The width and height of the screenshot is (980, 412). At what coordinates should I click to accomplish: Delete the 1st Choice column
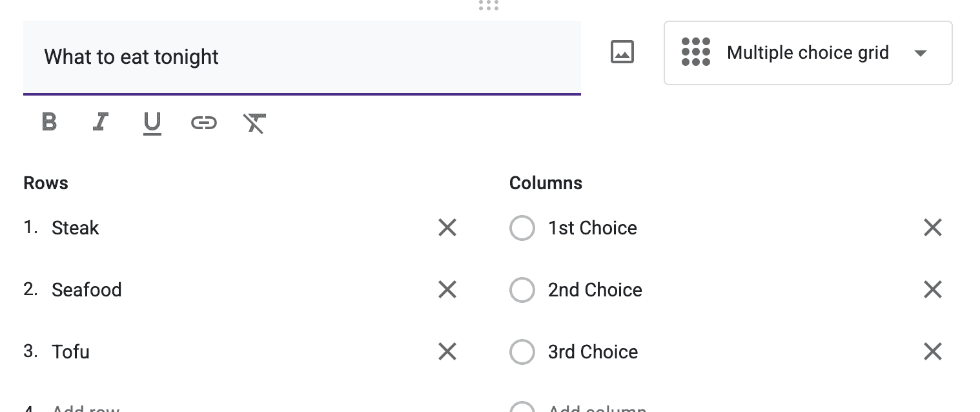coord(932,227)
